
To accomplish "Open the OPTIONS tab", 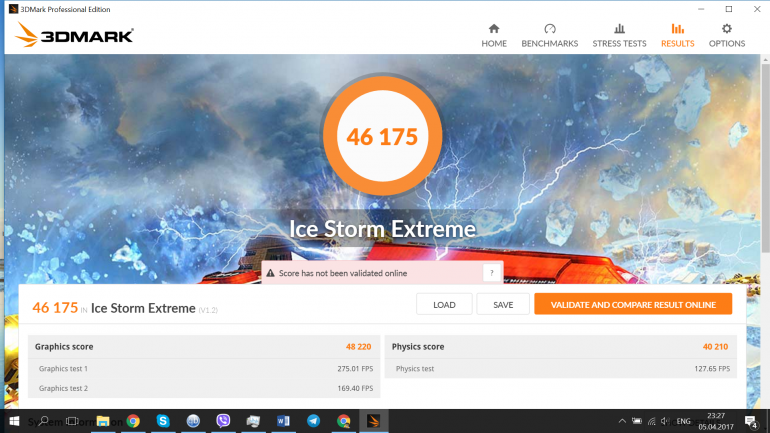I will (727, 36).
